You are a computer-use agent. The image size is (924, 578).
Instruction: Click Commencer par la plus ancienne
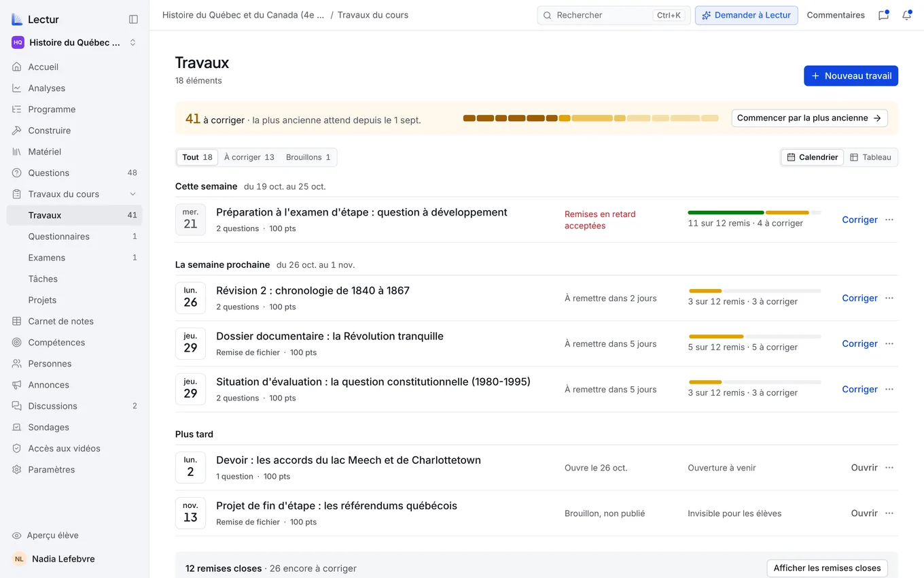pos(809,118)
